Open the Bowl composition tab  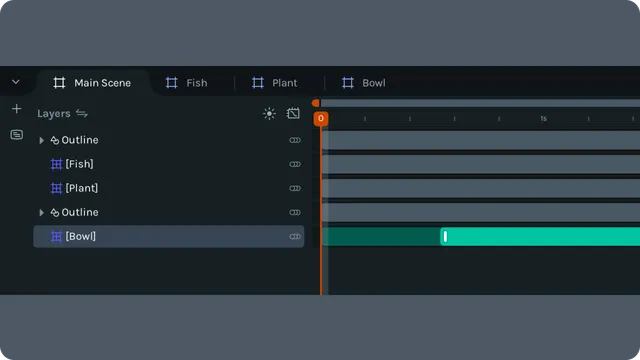point(364,83)
